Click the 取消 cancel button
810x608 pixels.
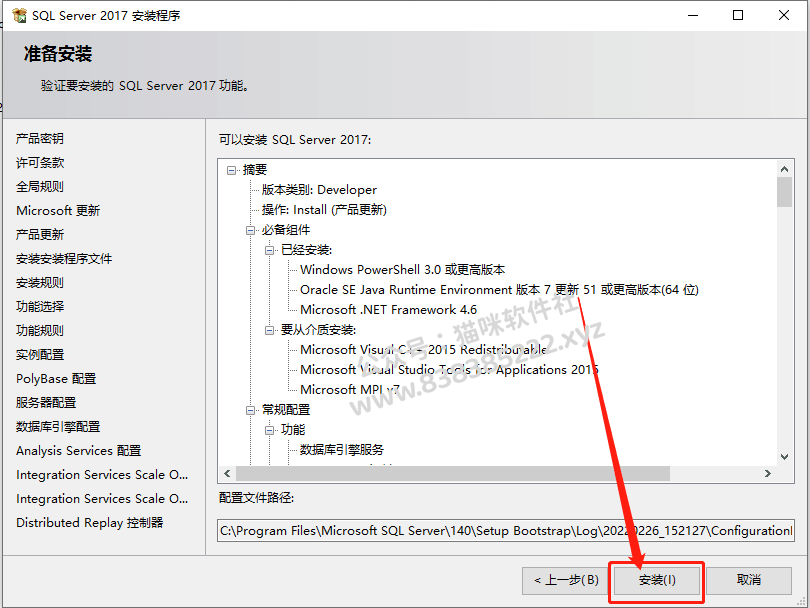(749, 581)
